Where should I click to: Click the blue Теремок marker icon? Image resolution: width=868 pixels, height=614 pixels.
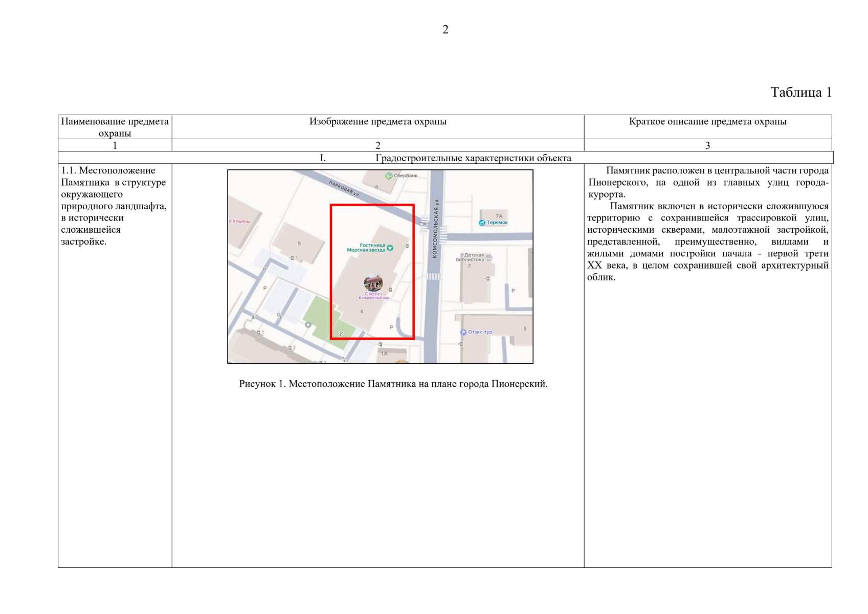[482, 223]
